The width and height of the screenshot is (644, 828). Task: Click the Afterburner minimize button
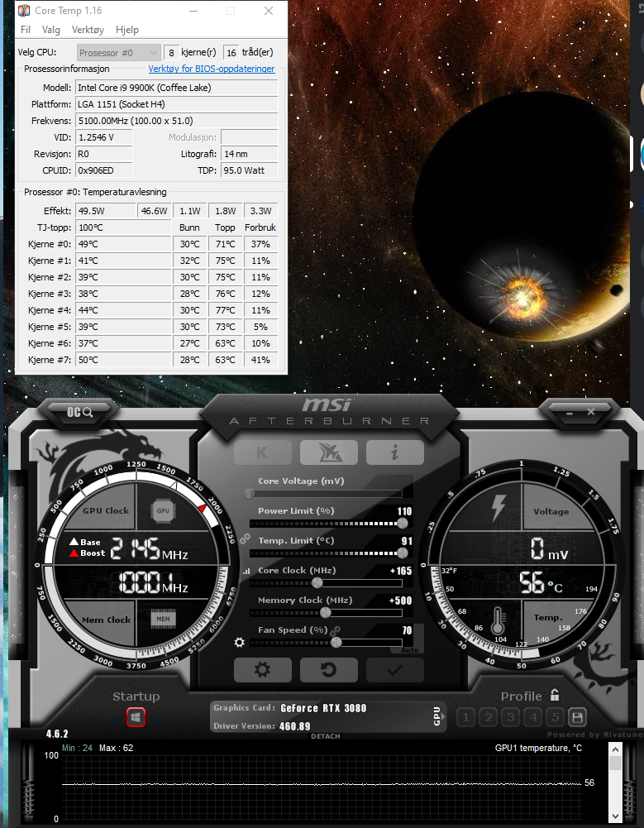pos(569,413)
